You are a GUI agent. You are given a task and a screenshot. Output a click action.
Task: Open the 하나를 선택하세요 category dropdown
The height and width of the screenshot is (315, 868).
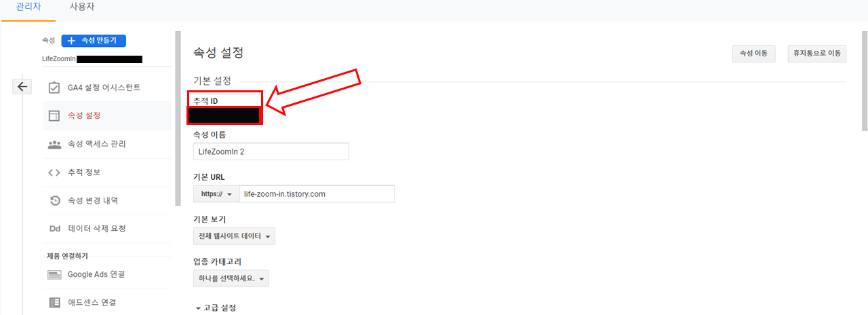(x=231, y=279)
